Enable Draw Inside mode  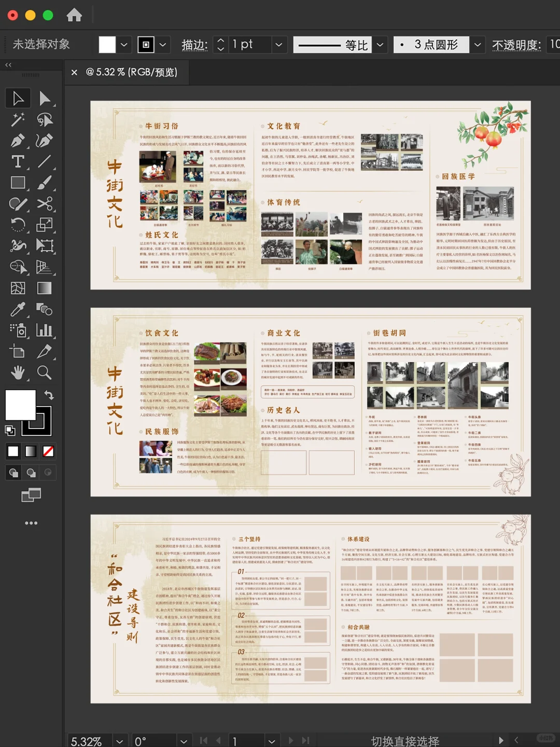pyautogui.click(x=48, y=473)
